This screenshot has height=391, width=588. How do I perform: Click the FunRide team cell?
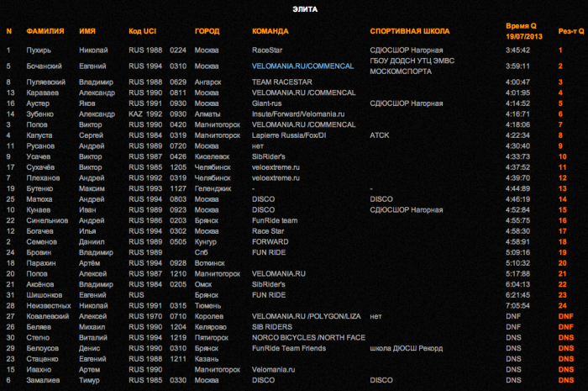[x=275, y=220]
